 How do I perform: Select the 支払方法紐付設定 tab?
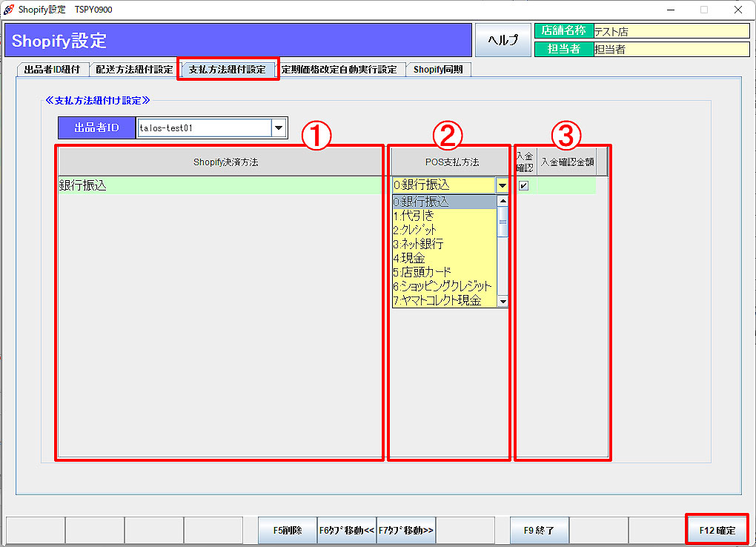click(x=227, y=70)
